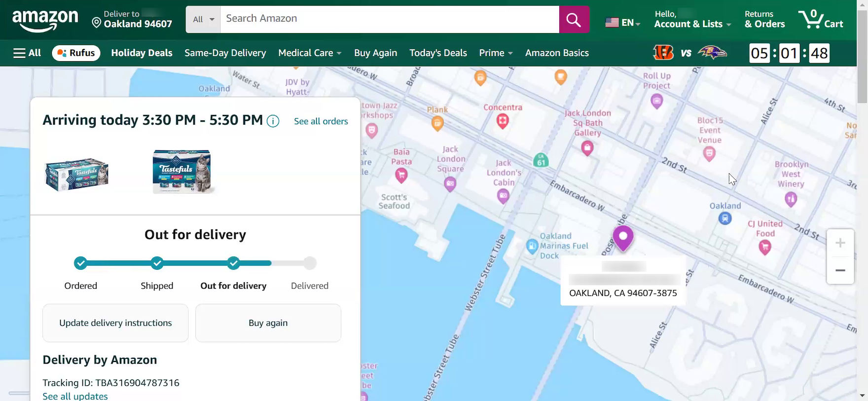Click the Brooklyn West Winery map marker
Viewport: 868px width, 401px height.
(x=791, y=199)
